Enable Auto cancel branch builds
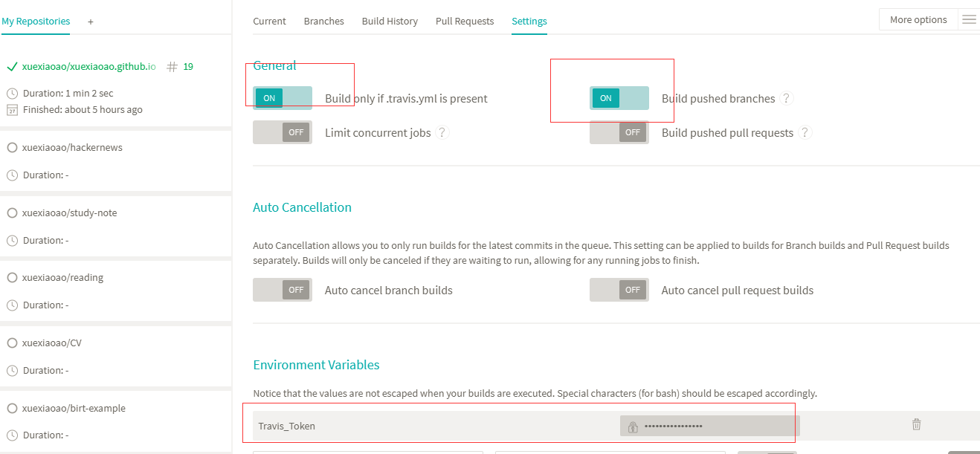 pyautogui.click(x=282, y=290)
